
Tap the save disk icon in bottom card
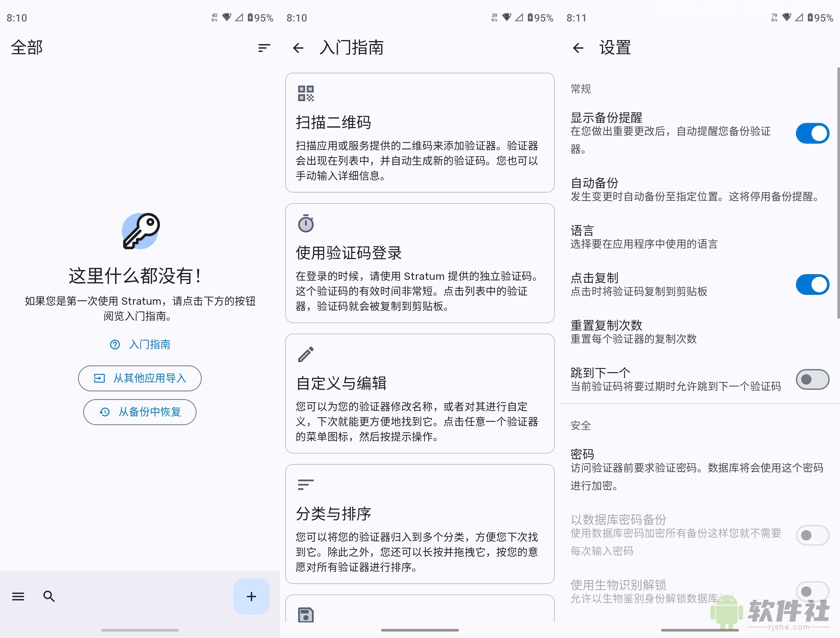pos(306,614)
